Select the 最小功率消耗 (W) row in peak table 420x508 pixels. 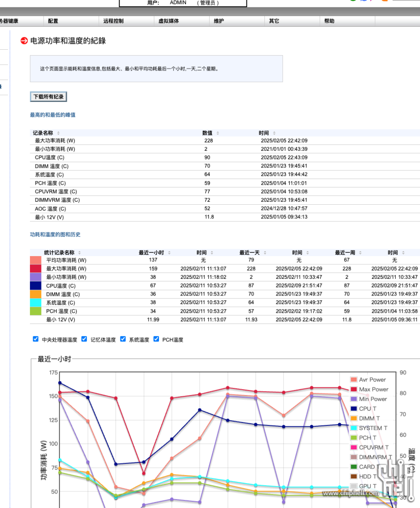225,149
